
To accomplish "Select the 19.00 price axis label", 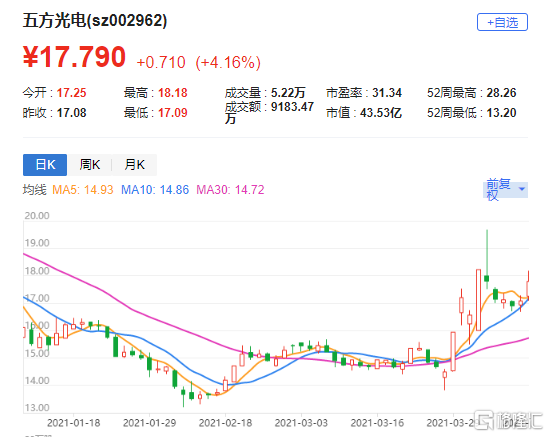I will pos(37,243).
